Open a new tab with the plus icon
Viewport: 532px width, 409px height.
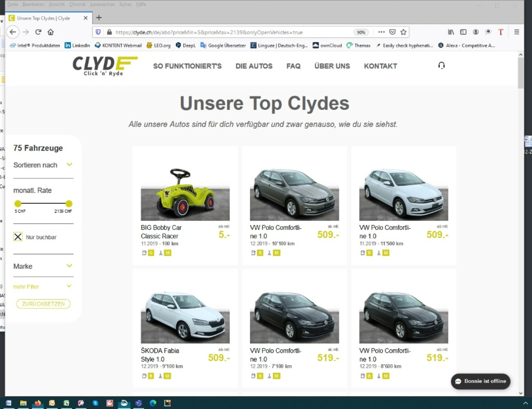pyautogui.click(x=99, y=17)
